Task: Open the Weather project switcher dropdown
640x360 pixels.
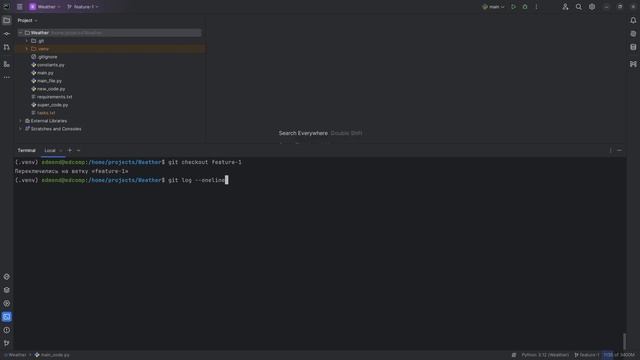Action: [45, 7]
